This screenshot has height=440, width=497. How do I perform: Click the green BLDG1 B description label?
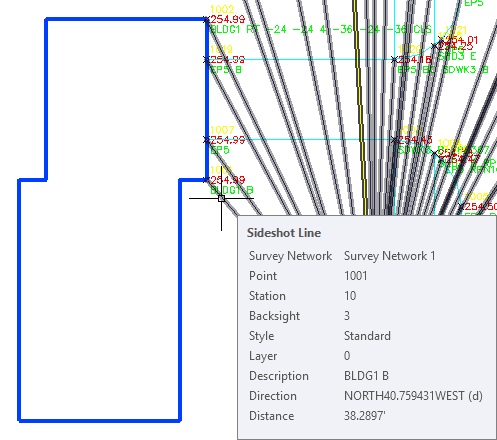click(232, 190)
